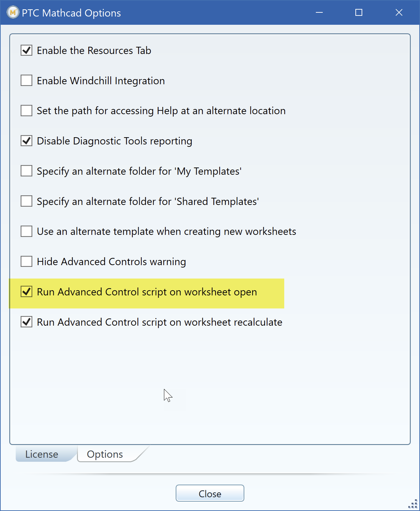Screen dimensions: 420x511
Task: Click the 'Enable Windchill Integration' text label
Action: click(x=101, y=80)
